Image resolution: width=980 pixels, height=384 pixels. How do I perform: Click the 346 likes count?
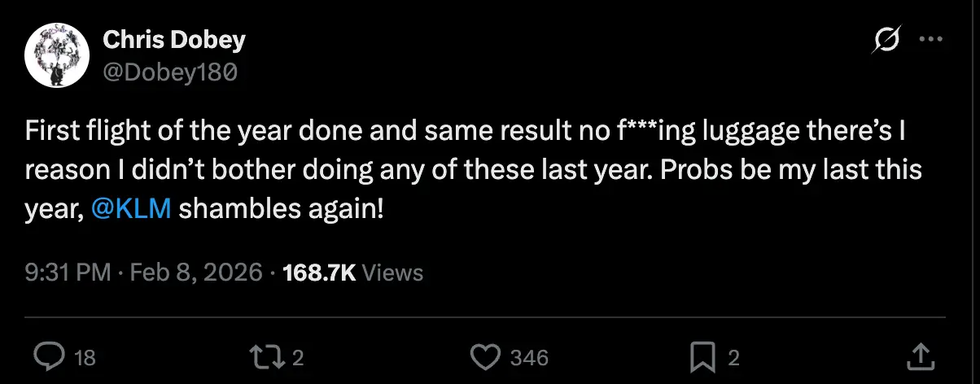click(x=528, y=357)
